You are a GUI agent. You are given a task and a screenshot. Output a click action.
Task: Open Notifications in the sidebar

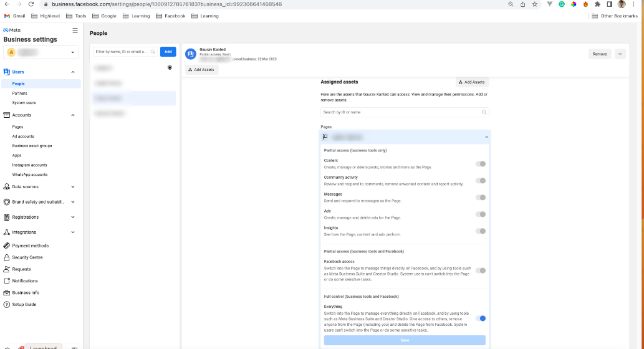[x=25, y=281]
